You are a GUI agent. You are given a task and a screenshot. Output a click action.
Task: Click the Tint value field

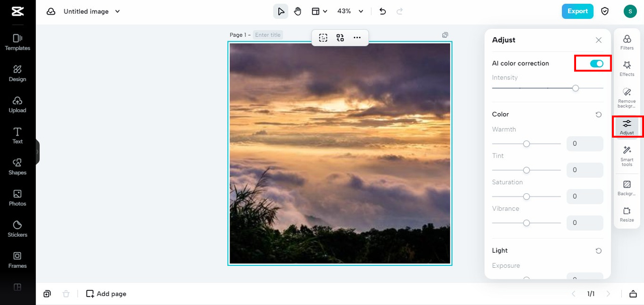pyautogui.click(x=585, y=170)
